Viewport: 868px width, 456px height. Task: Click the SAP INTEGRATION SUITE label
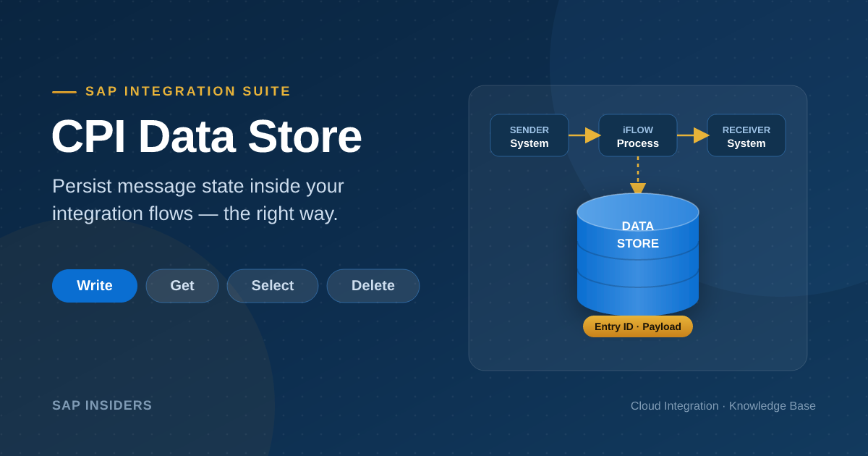188,91
